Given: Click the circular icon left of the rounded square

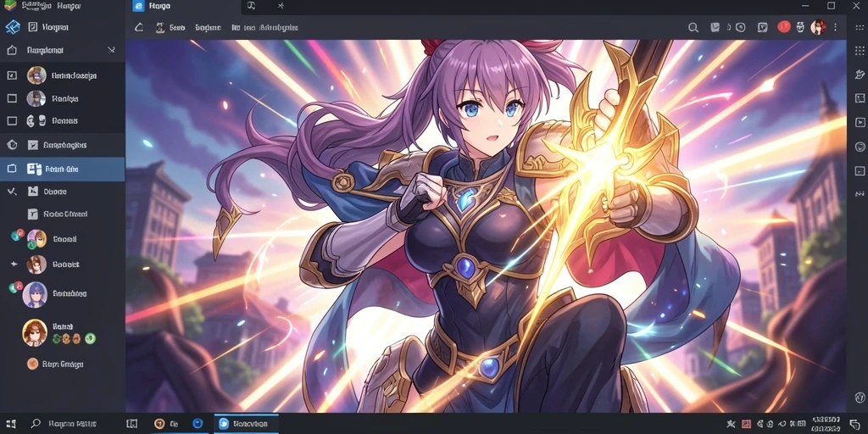Looking at the screenshot, I should tap(741, 27).
